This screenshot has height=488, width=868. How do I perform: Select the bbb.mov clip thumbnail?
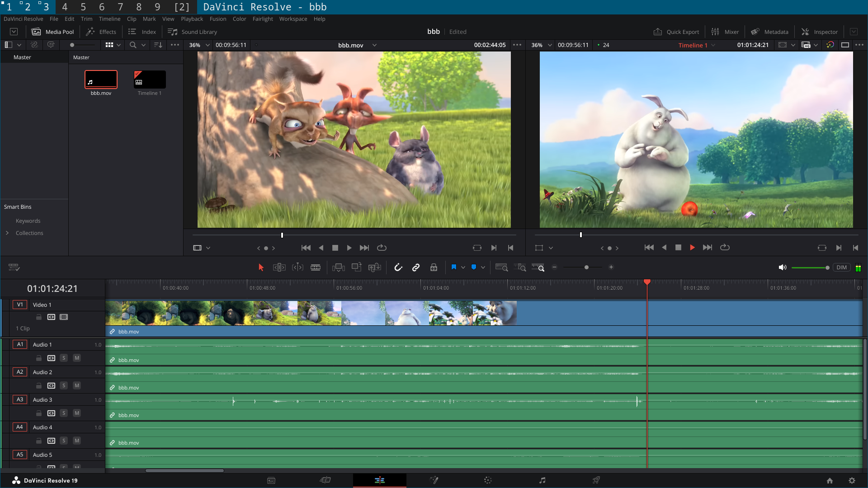(x=101, y=80)
